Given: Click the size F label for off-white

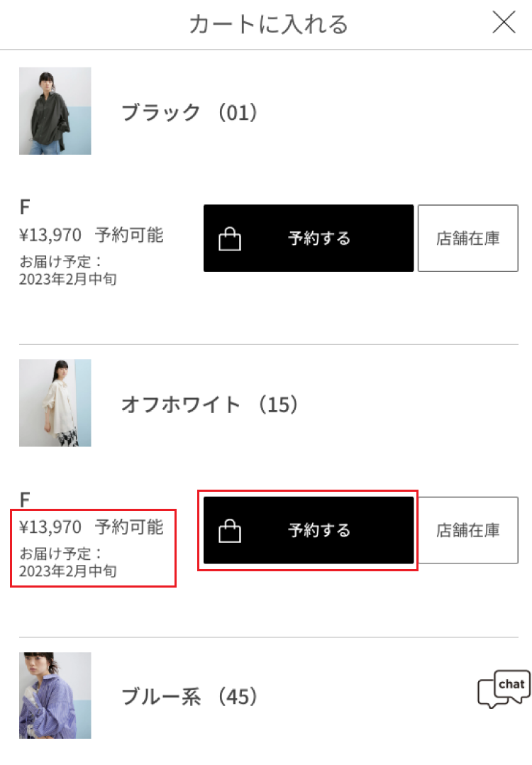Looking at the screenshot, I should click(25, 500).
